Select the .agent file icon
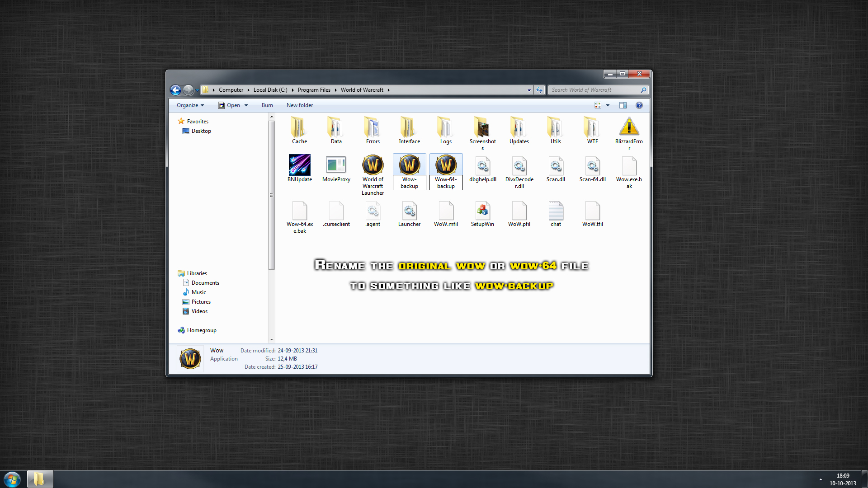 (373, 211)
